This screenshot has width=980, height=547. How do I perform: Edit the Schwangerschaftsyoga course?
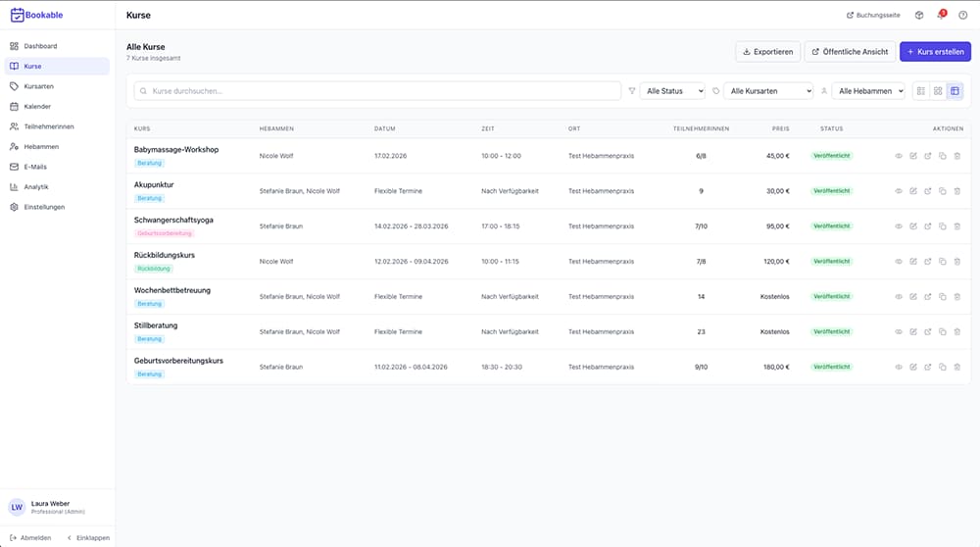(913, 226)
